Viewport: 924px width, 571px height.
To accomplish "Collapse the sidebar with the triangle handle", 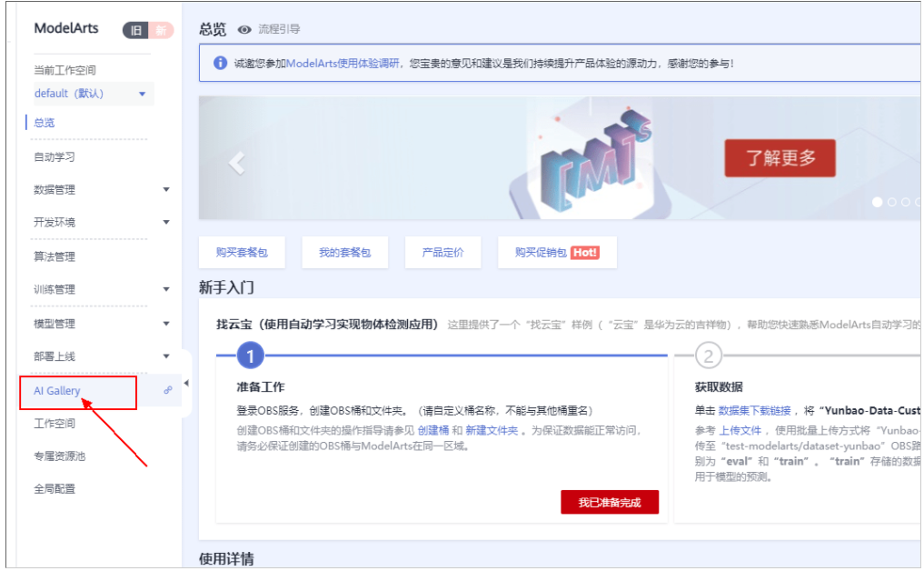I will coord(186,384).
